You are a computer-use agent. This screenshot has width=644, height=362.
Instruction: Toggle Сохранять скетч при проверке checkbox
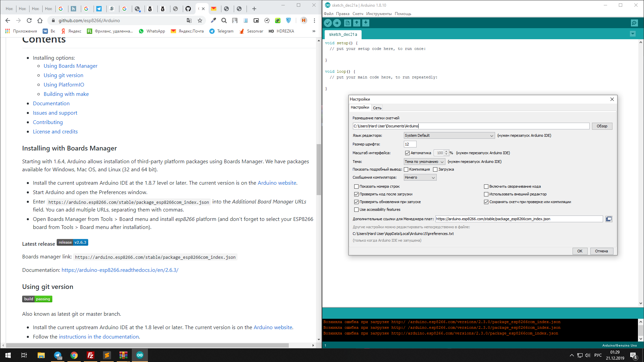[486, 202]
